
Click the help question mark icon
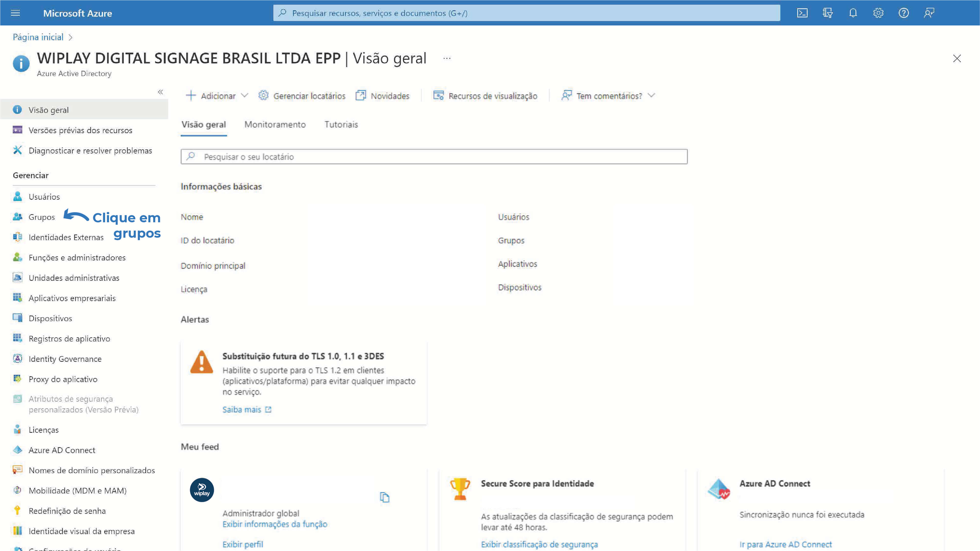tap(904, 13)
